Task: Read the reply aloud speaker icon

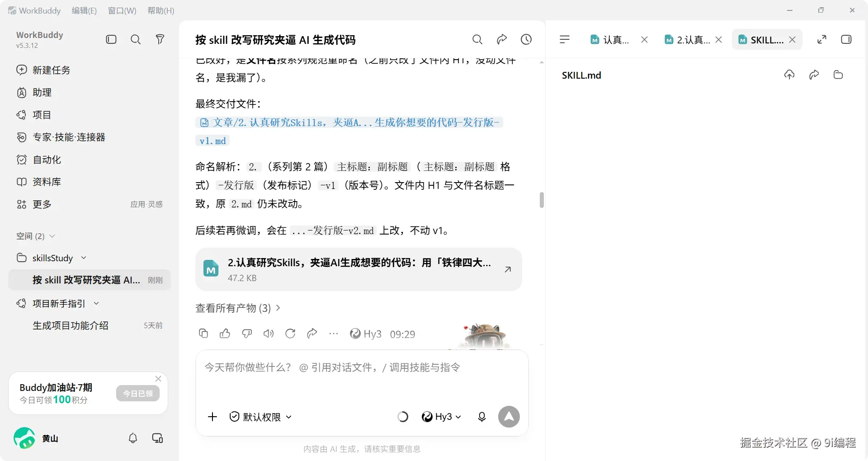Action: 269,334
